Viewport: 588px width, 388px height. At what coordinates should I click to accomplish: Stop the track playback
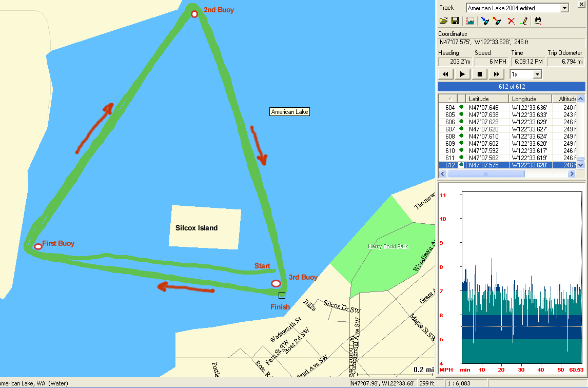coord(479,74)
